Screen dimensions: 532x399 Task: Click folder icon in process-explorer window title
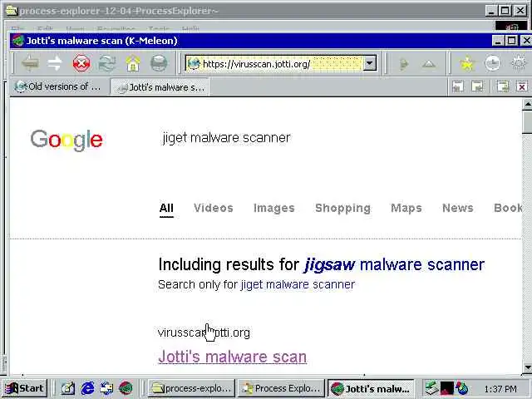pyautogui.click(x=12, y=10)
